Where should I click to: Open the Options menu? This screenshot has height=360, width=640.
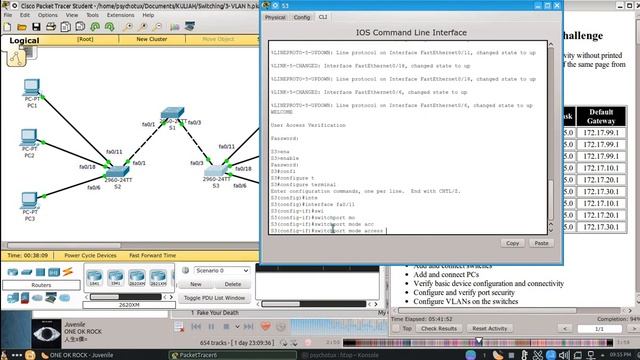pos(48,15)
